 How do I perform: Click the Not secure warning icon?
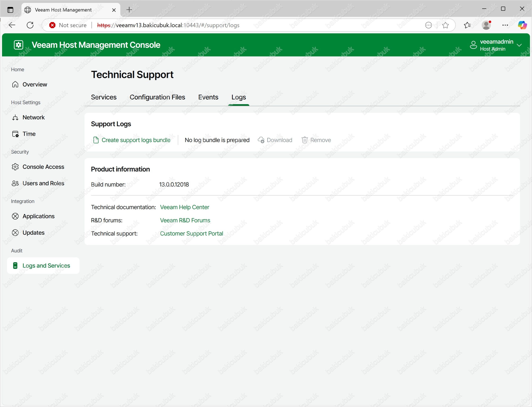click(x=52, y=25)
